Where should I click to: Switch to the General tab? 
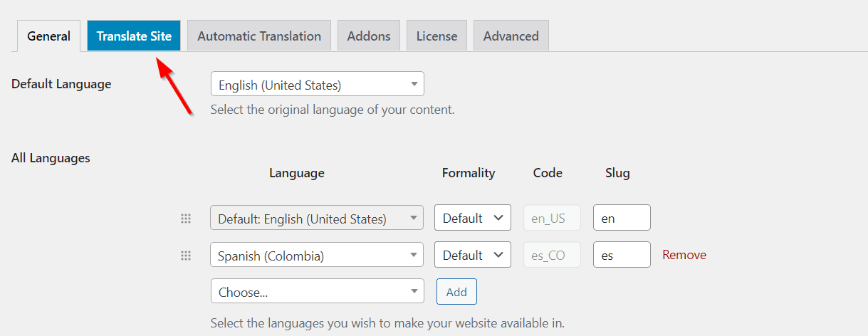coord(48,36)
